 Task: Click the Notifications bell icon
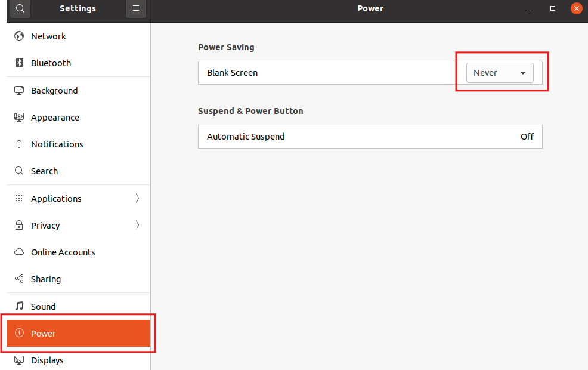coord(19,144)
